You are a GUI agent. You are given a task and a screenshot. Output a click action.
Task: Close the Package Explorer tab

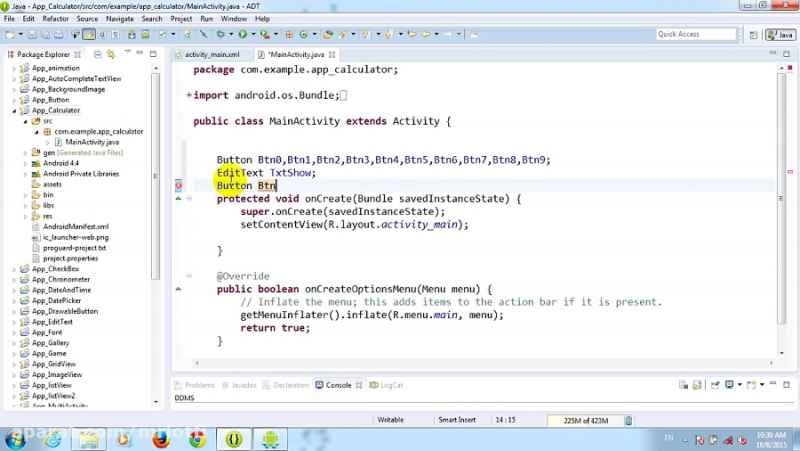78,54
